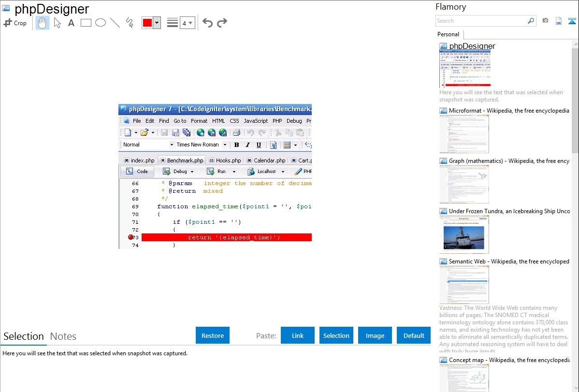Click Underline U icon in captured phpDesigner
The image size is (579, 392).
click(259, 145)
